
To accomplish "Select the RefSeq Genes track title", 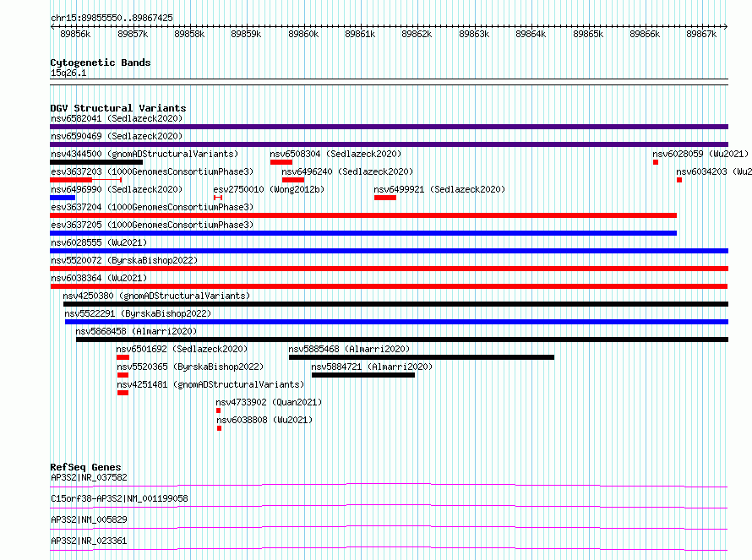I will click(x=85, y=467).
